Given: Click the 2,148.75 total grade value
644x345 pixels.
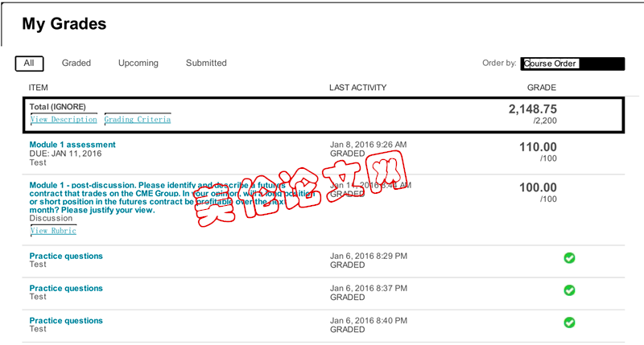Looking at the screenshot, I should (x=533, y=109).
